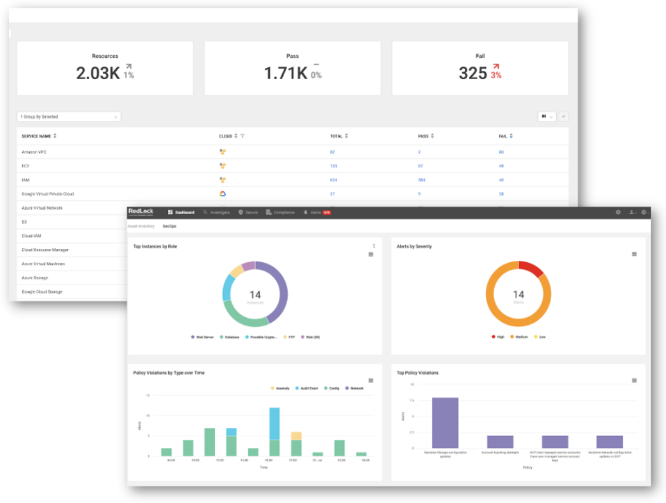Open hamburger menu on Top Policy Violations chart

point(634,381)
